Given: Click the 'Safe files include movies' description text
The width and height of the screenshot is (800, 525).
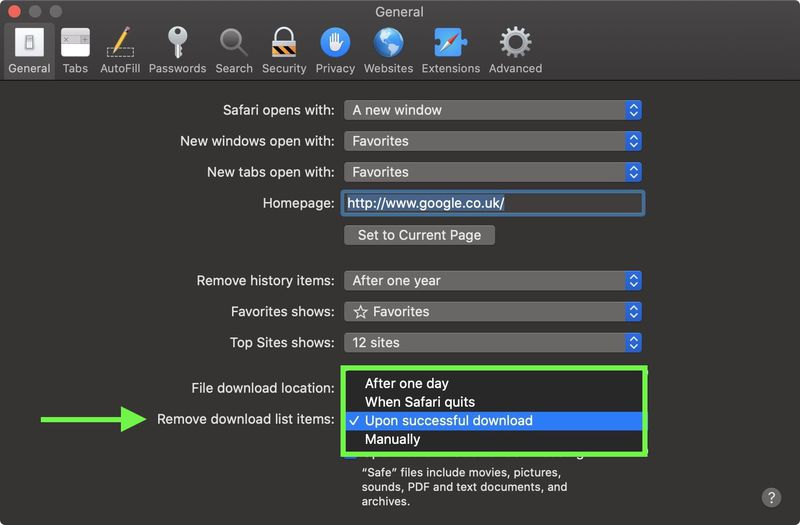Looking at the screenshot, I should click(464, 487).
